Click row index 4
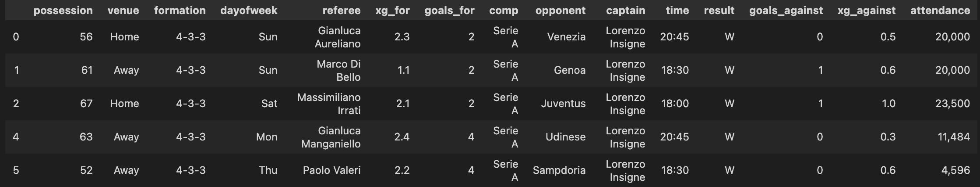This screenshot has height=187, width=980. pos(16,137)
